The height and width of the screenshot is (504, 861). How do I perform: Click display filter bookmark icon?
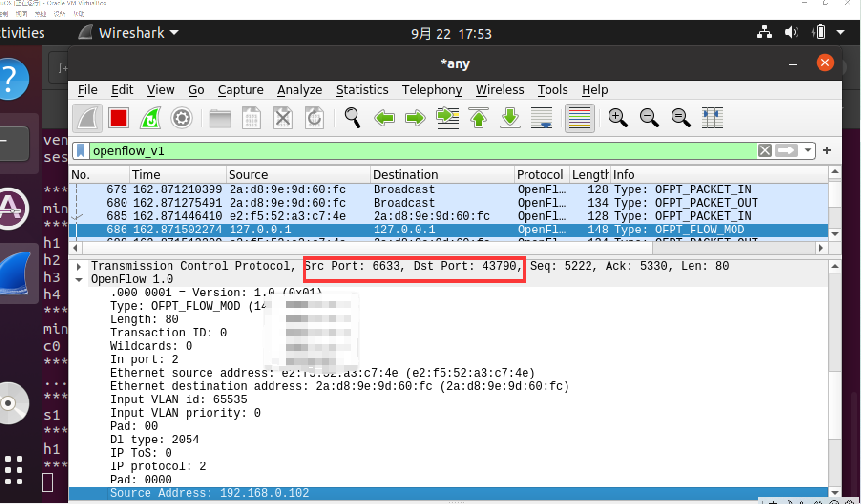(x=81, y=151)
